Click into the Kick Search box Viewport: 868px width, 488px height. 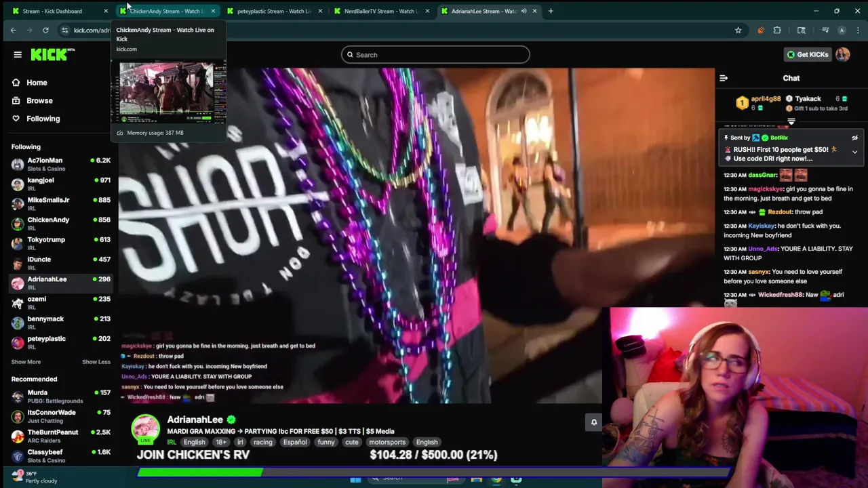[435, 55]
